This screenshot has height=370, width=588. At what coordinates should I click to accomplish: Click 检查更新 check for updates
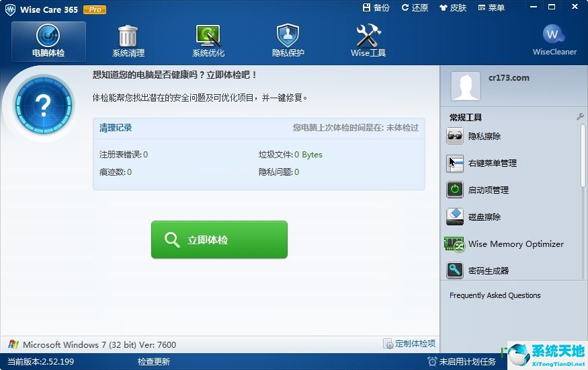tap(154, 362)
